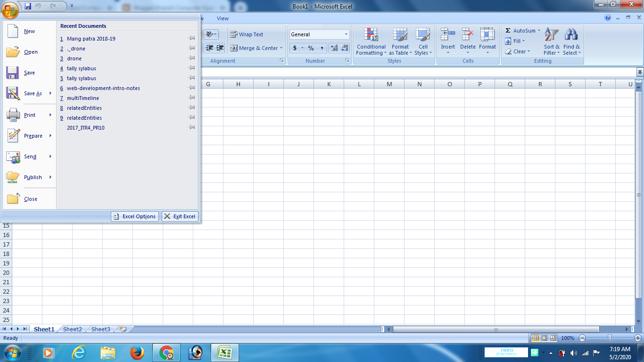Viewport: 644px width, 362px height.
Task: Choose Save As in the Office menu
Action: click(x=29, y=93)
